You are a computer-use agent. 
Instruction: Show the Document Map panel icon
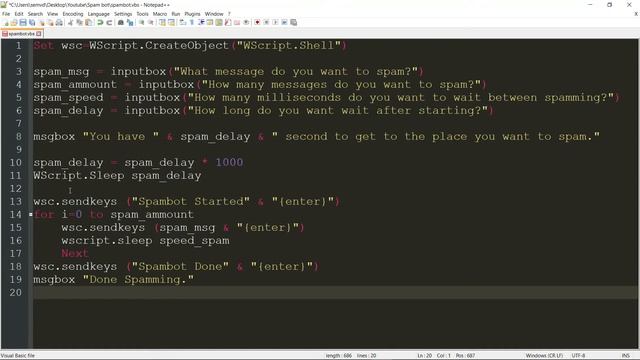point(219,22)
